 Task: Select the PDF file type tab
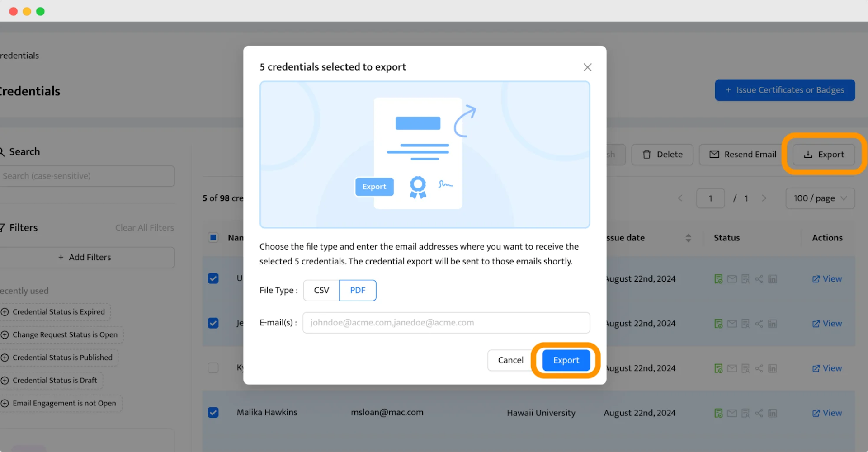coord(357,290)
